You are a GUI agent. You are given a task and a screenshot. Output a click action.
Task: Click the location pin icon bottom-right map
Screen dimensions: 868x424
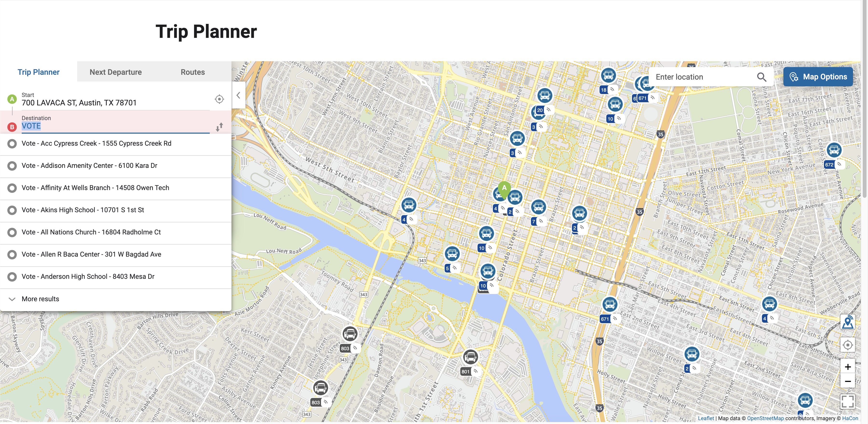click(847, 321)
